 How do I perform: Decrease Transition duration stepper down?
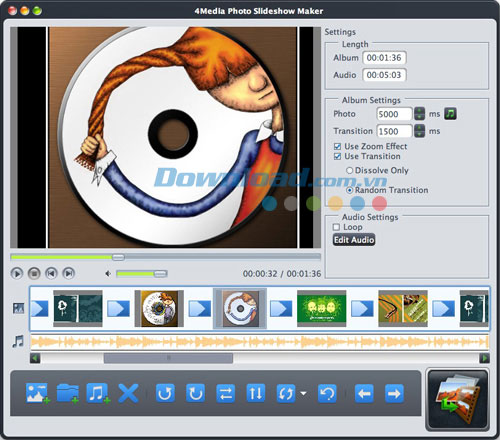pyautogui.click(x=419, y=134)
